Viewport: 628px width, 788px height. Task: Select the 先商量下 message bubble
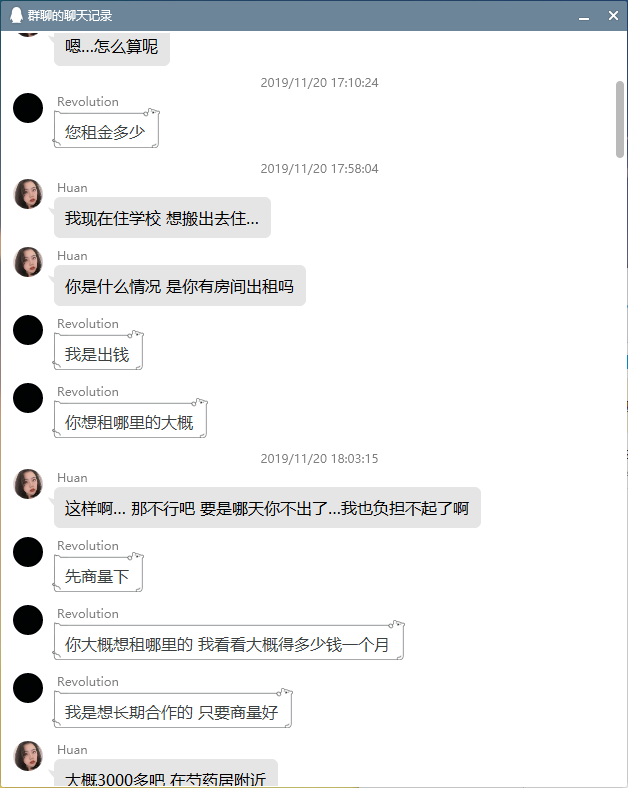pyautogui.click(x=98, y=573)
